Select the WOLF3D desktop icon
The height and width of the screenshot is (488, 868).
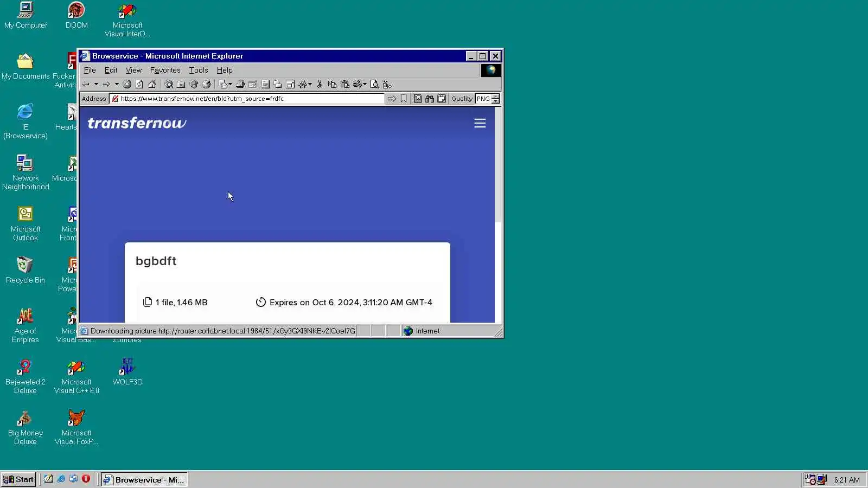[x=127, y=372]
